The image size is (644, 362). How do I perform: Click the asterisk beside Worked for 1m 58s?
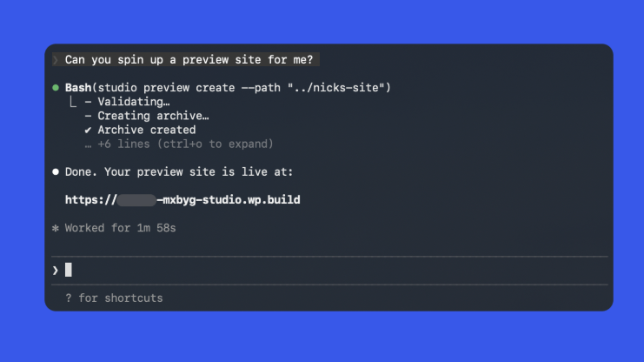pos(56,228)
